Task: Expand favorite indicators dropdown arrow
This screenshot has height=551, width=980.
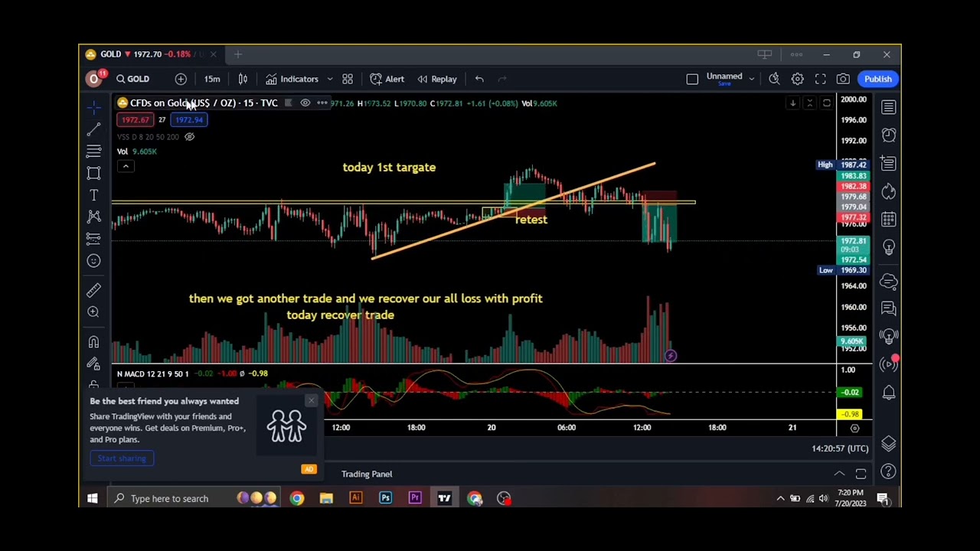Action: [330, 79]
